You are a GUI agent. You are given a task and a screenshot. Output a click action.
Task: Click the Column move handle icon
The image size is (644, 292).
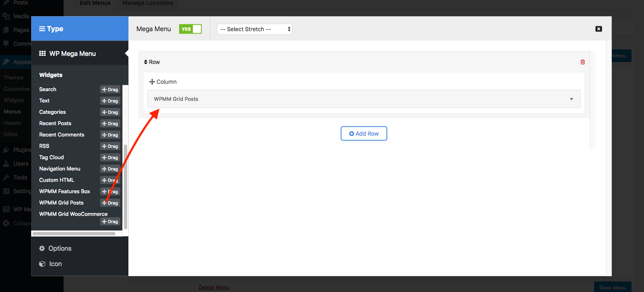[152, 82]
